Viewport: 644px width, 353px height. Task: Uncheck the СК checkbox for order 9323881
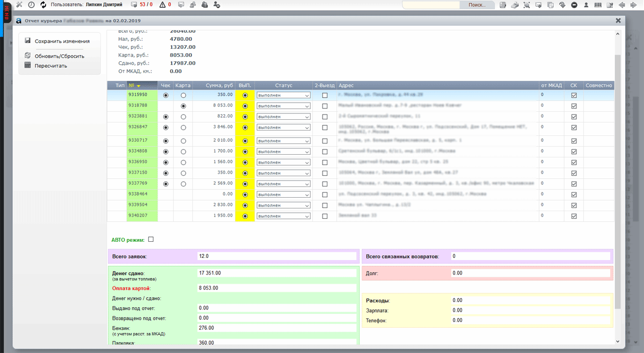(x=574, y=117)
